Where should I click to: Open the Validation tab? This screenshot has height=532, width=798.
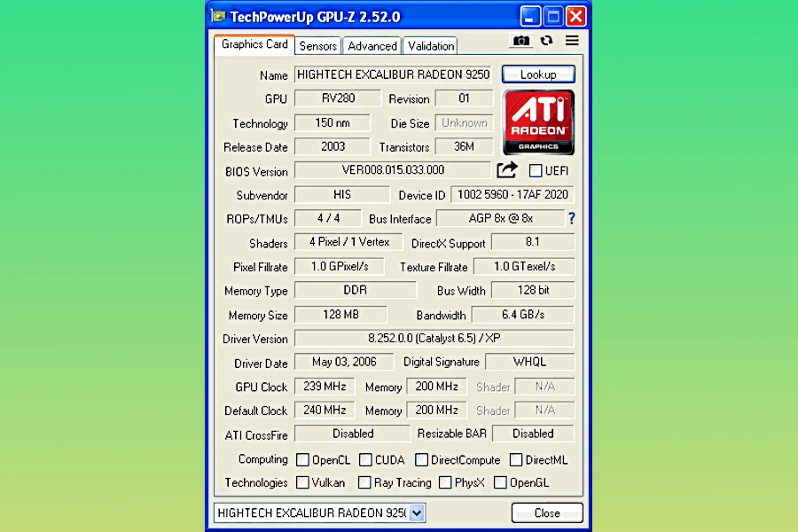coord(431,46)
